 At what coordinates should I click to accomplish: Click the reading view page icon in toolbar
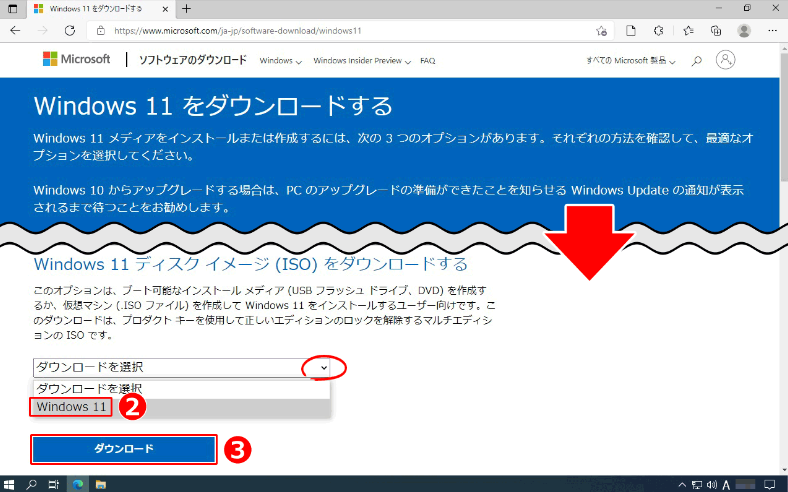(x=630, y=31)
